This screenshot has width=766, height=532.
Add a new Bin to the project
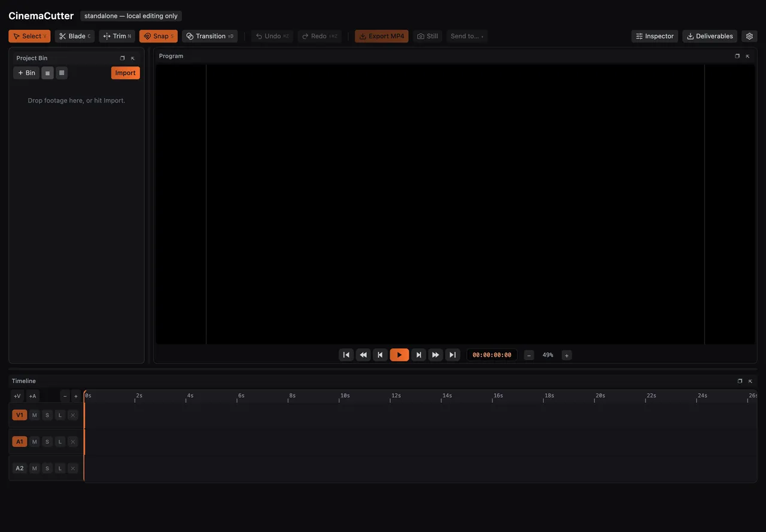point(26,73)
